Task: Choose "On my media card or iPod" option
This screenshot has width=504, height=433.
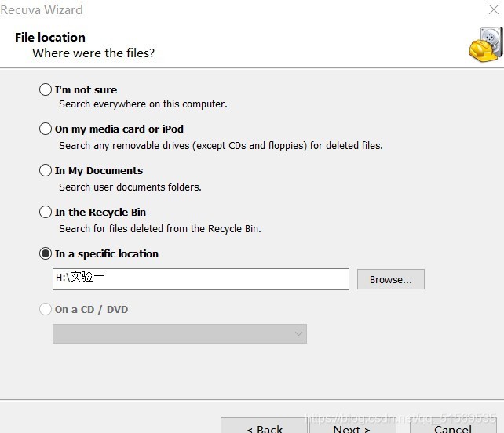Action: coord(46,129)
